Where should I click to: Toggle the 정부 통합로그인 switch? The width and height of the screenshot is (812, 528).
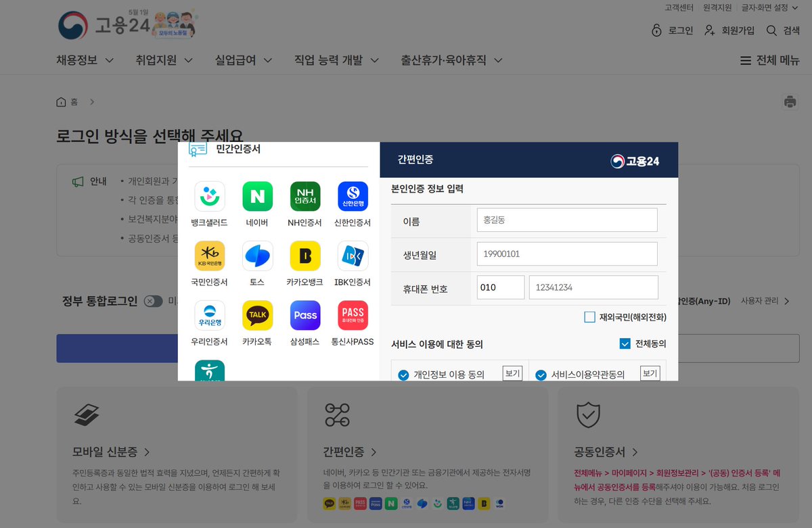pyautogui.click(x=153, y=302)
